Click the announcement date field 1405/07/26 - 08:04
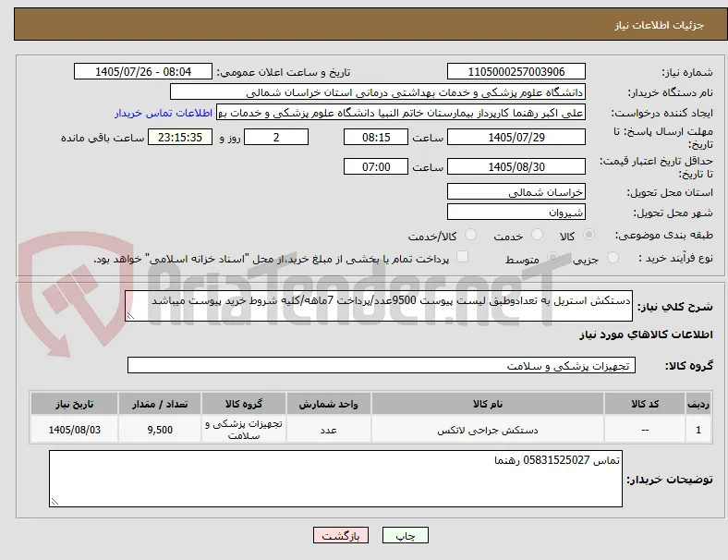728x560 pixels. [x=143, y=72]
